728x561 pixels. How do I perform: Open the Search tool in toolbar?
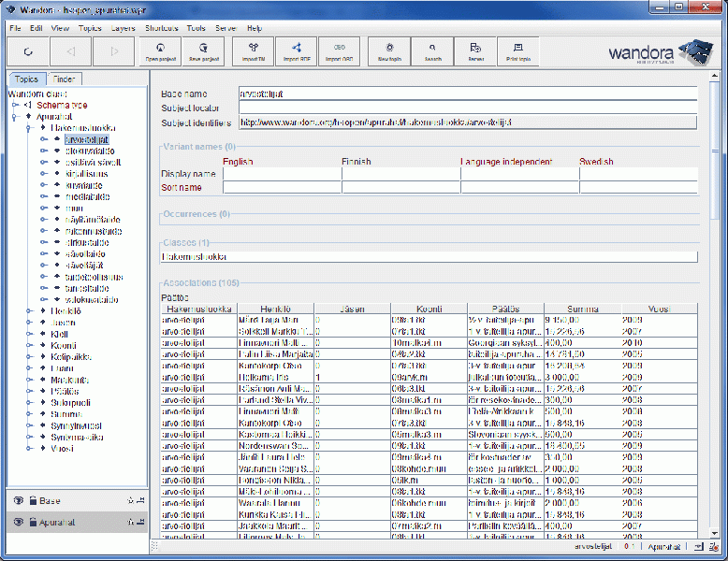432,50
